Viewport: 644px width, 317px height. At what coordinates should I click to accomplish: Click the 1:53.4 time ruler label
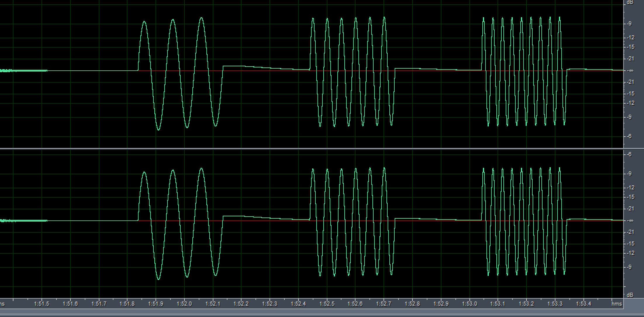click(x=583, y=304)
